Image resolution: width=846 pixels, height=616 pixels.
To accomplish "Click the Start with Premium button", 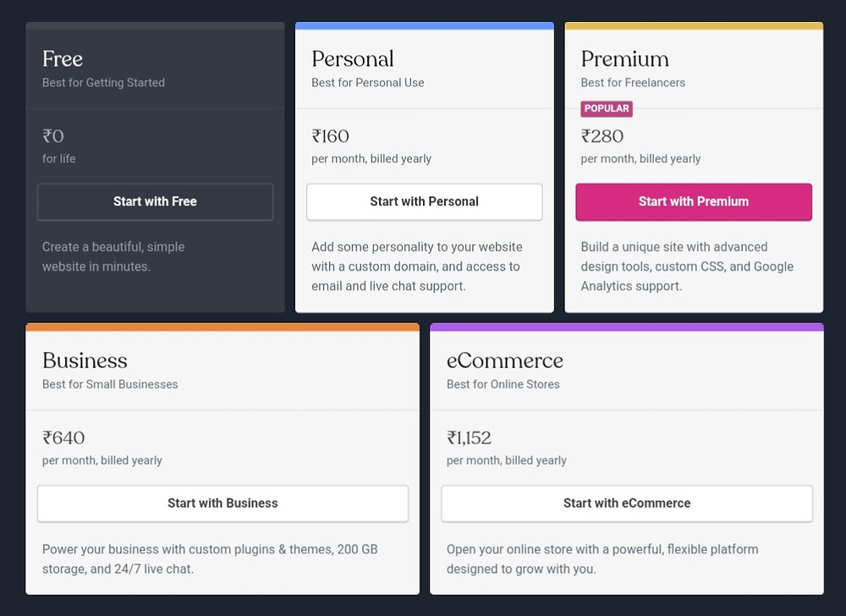I will 693,201.
